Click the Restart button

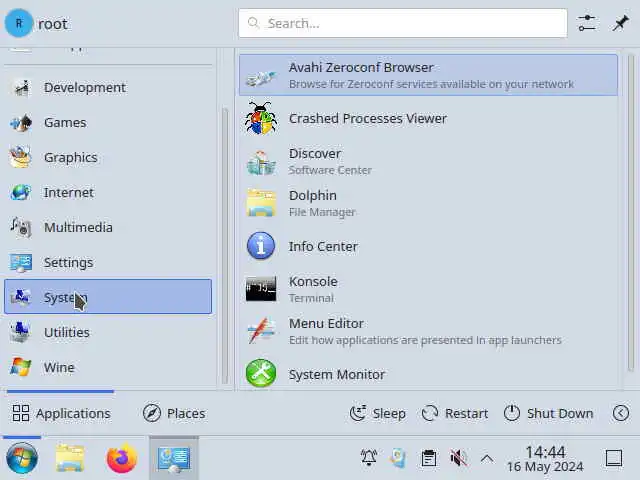(x=455, y=413)
